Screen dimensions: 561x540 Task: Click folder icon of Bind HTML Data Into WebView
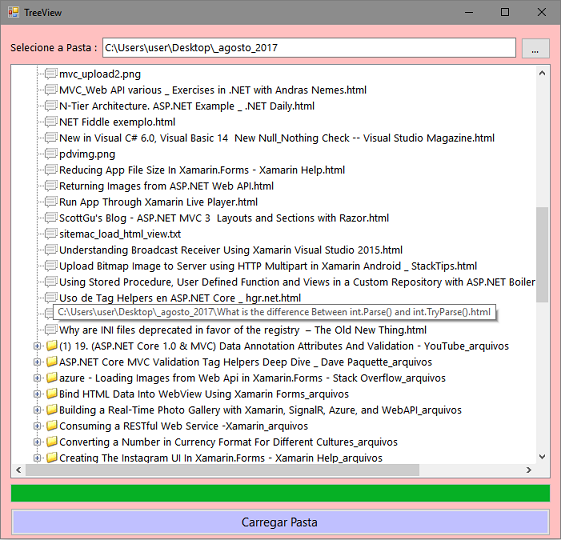[x=52, y=394]
